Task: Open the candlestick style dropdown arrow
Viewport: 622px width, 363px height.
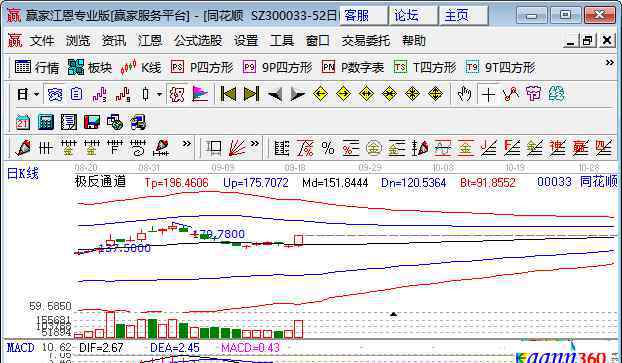Action: (159, 94)
